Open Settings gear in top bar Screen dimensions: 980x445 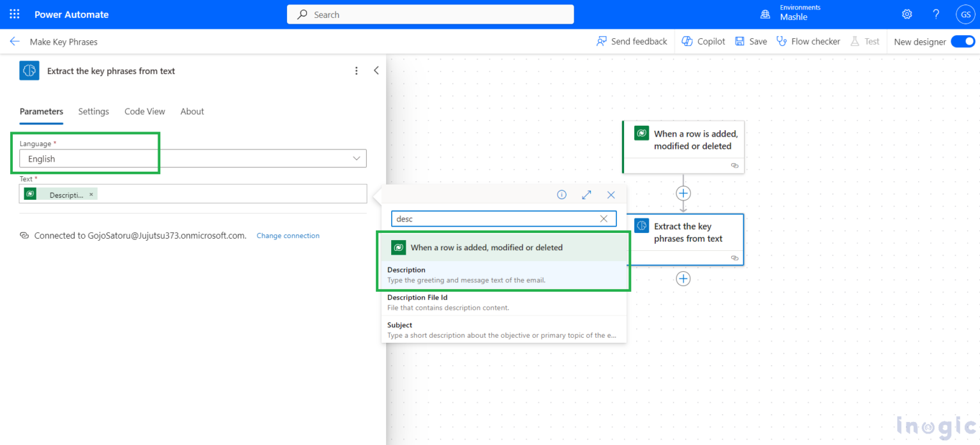(907, 14)
